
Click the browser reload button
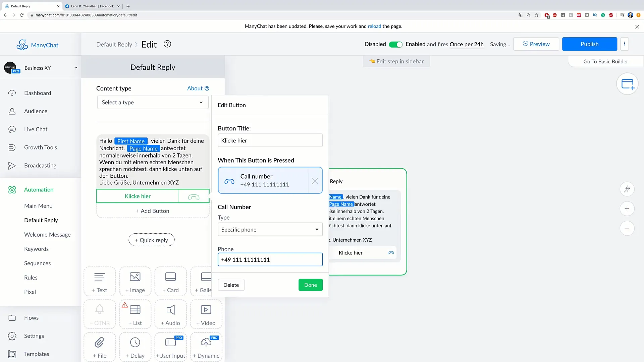click(x=22, y=15)
